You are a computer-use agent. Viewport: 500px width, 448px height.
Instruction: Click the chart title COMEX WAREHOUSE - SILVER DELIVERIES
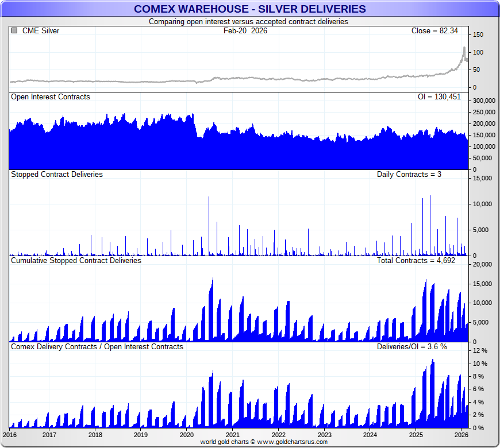coord(249,9)
